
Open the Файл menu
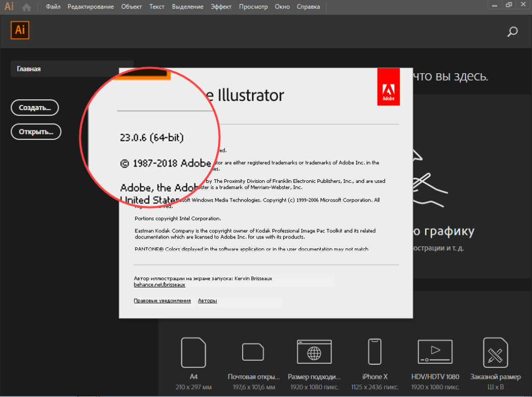[54, 7]
